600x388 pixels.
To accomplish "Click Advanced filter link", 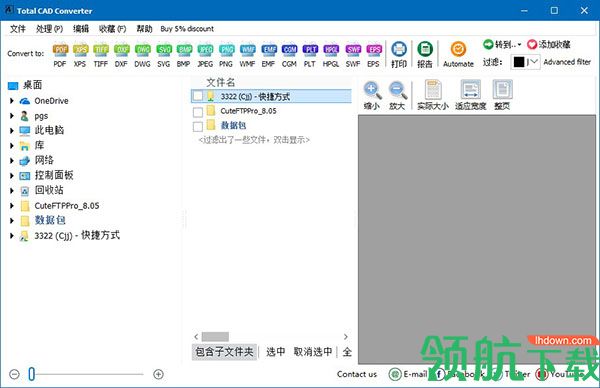I will coord(567,62).
